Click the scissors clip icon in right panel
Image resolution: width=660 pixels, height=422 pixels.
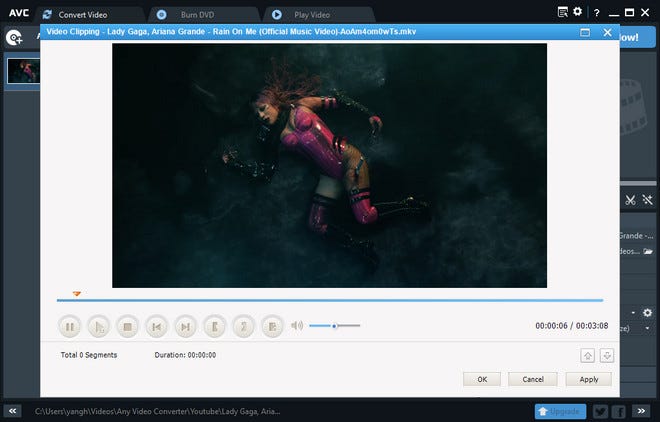click(x=630, y=200)
